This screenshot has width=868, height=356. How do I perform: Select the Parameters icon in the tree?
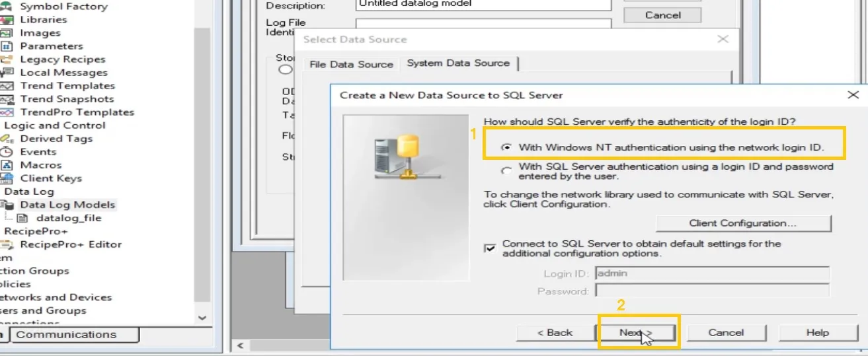pyautogui.click(x=7, y=46)
